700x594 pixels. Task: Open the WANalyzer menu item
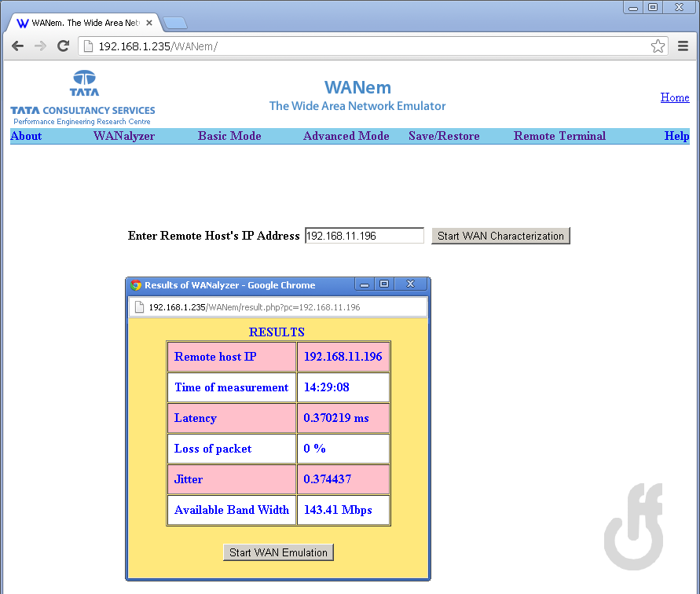coord(124,136)
